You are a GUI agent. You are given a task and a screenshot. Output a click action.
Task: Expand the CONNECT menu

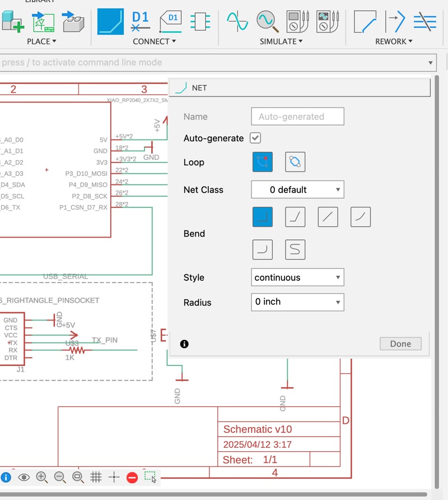pos(154,41)
